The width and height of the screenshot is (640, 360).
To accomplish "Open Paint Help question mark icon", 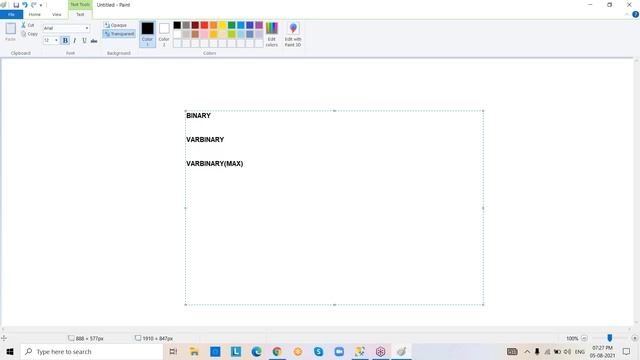I will click(635, 14).
